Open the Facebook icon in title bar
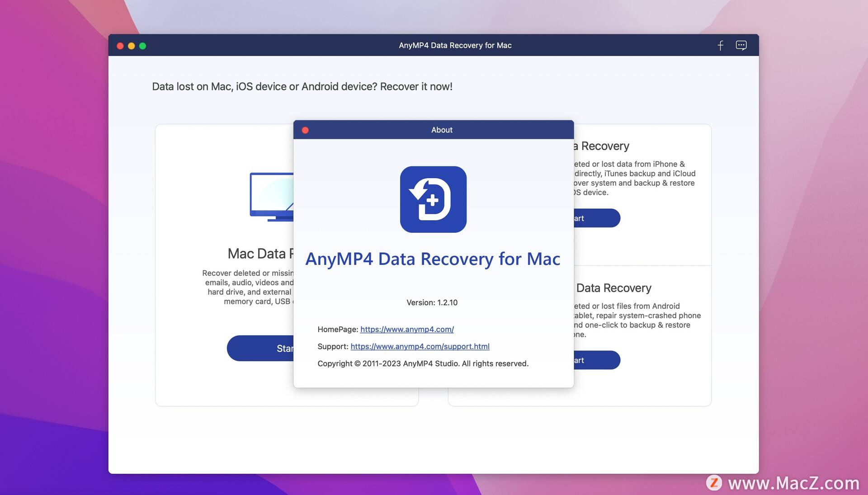Screen dimensions: 868x495 [720, 45]
